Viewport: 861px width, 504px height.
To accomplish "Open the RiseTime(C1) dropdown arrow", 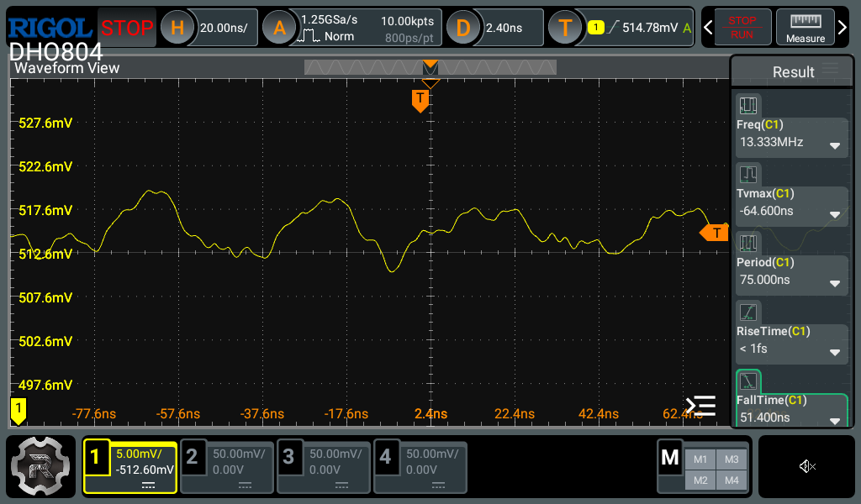I will (834, 351).
